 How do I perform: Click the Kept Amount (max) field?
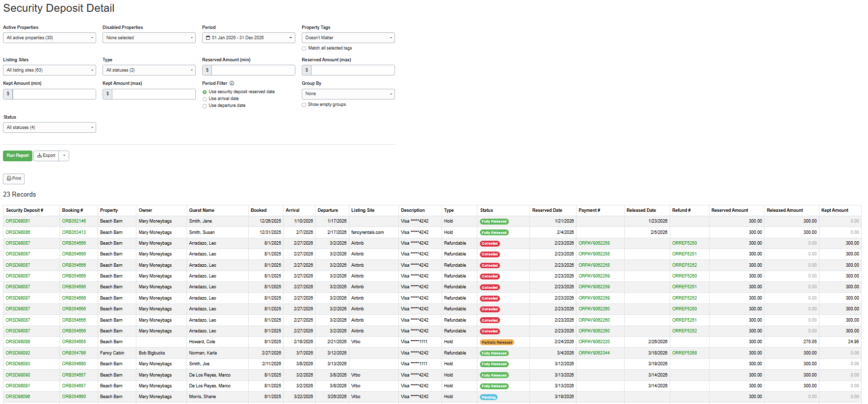pyautogui.click(x=154, y=94)
